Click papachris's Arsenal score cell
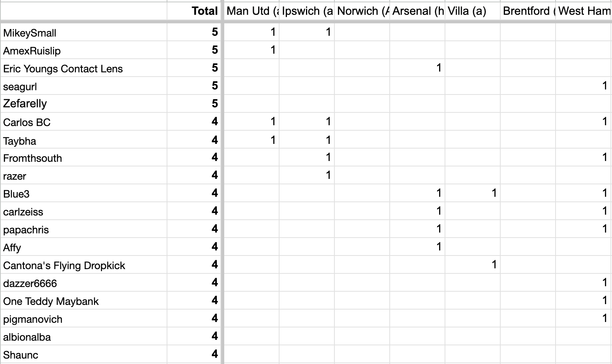 [x=417, y=229]
